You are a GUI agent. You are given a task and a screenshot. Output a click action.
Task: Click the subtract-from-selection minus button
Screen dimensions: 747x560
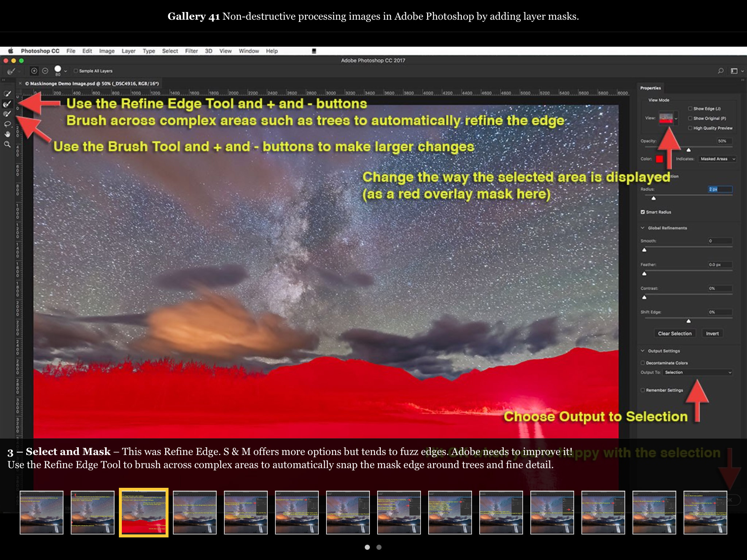(45, 71)
